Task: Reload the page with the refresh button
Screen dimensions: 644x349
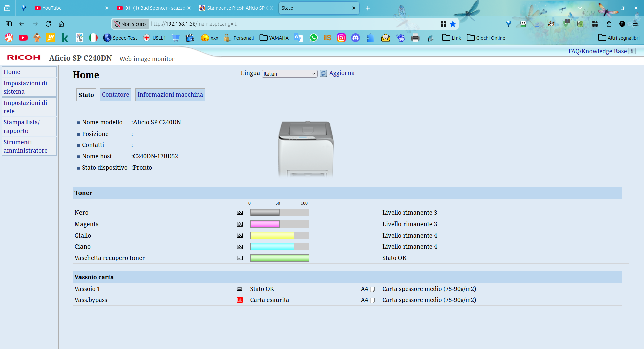Action: (48, 24)
